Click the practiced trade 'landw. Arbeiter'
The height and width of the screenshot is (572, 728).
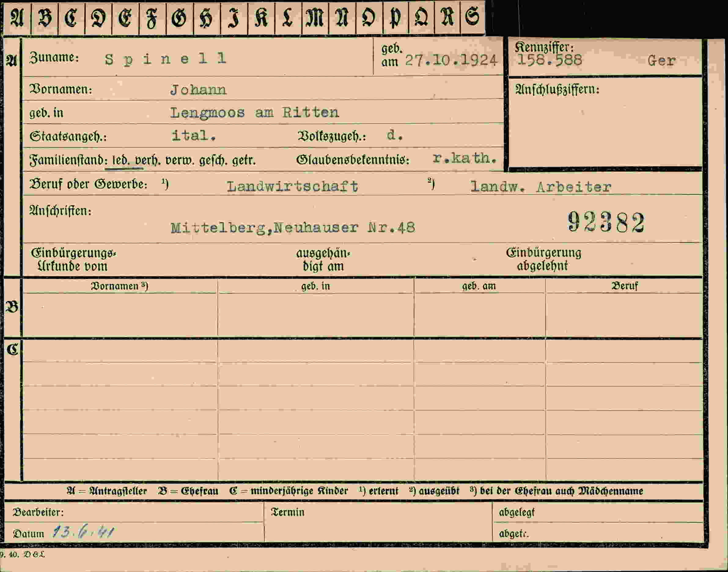541,187
